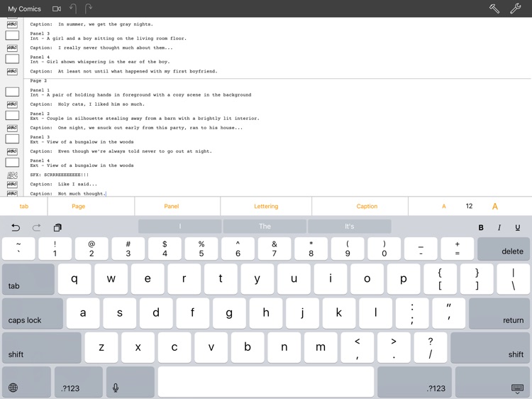Image resolution: width=532 pixels, height=399 pixels.
Task: Select panel box icon beside 'Girl shown whispering'
Action: pyautogui.click(x=12, y=59)
